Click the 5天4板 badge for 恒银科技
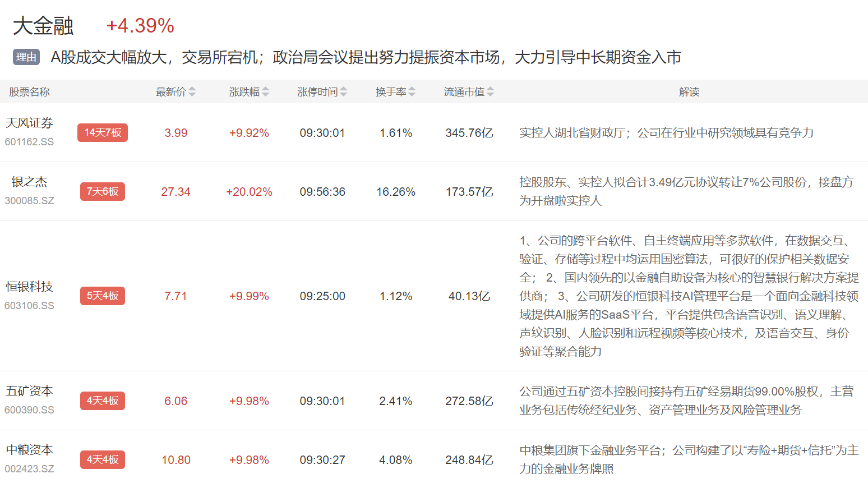Viewport: 868px width, 483px height. pyautogui.click(x=103, y=296)
